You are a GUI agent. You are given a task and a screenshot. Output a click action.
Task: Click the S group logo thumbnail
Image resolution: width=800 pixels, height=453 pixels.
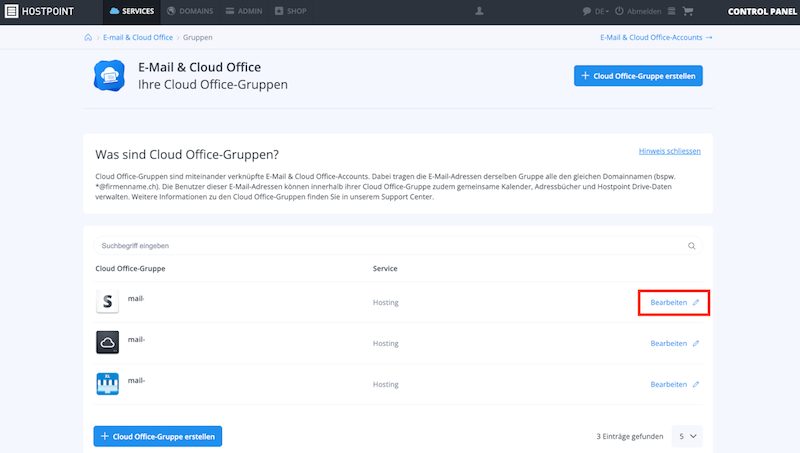(x=108, y=301)
